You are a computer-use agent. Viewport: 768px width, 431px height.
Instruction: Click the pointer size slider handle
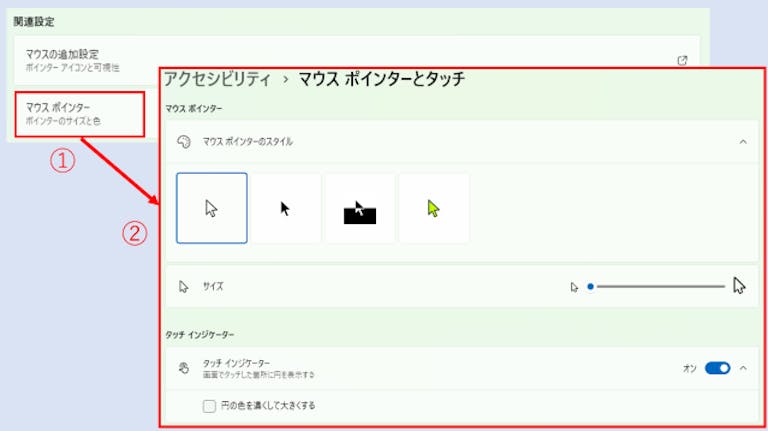pyautogui.click(x=590, y=287)
